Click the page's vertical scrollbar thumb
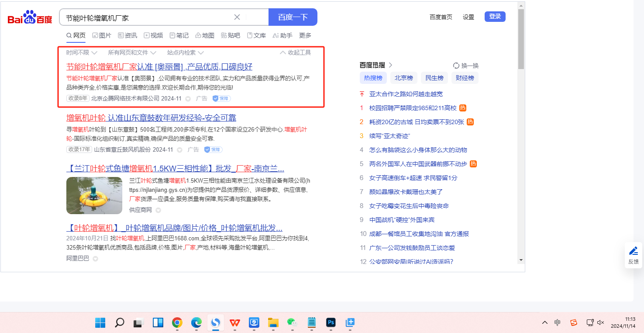The height and width of the screenshot is (333, 644). [x=521, y=39]
